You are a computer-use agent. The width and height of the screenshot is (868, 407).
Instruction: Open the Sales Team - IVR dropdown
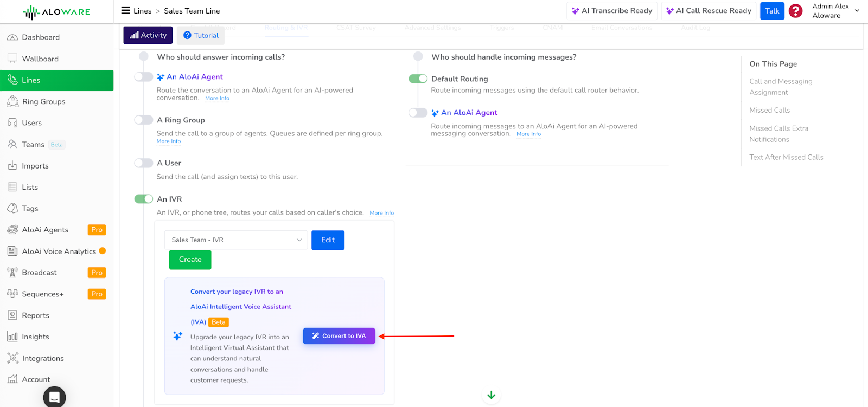[x=236, y=240]
